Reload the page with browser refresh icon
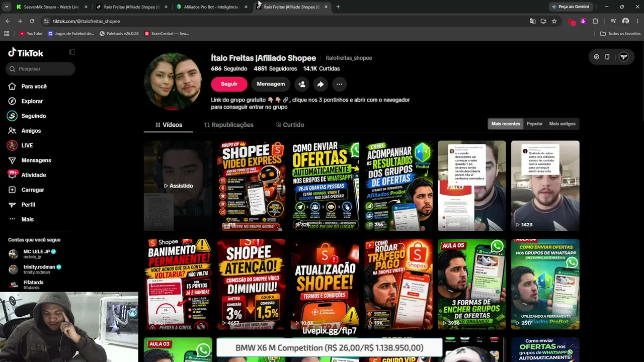Viewport: 644px width, 362px height. tap(32, 21)
